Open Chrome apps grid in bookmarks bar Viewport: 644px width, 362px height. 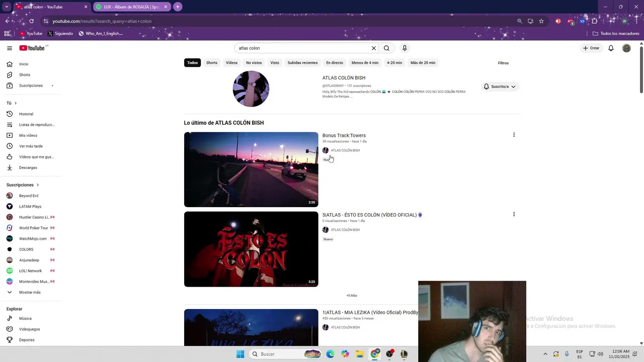click(x=7, y=34)
